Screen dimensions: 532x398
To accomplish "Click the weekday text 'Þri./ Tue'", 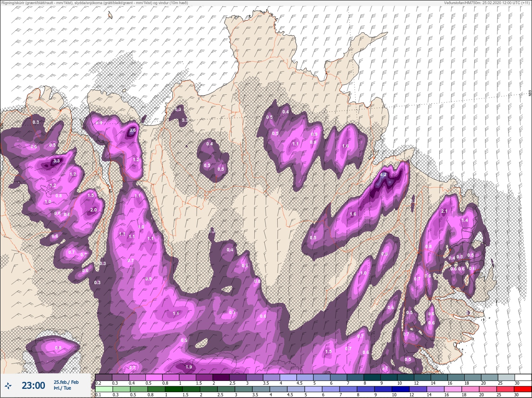I will [x=62, y=388].
